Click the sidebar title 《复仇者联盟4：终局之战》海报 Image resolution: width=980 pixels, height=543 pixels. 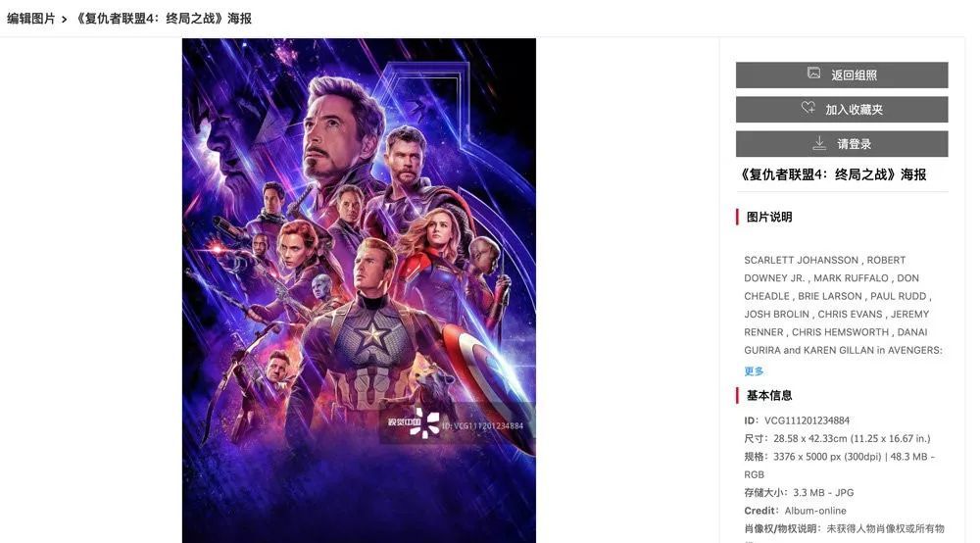(832, 174)
